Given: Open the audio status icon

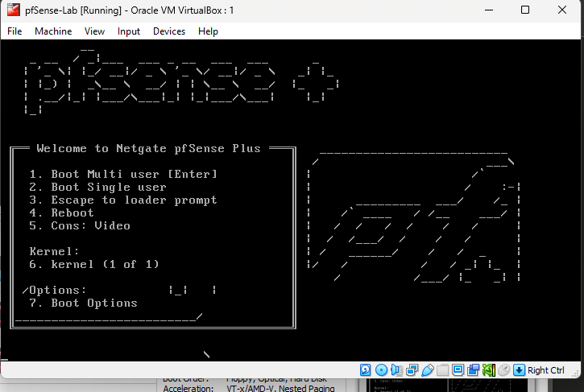Looking at the screenshot, I should (396, 370).
